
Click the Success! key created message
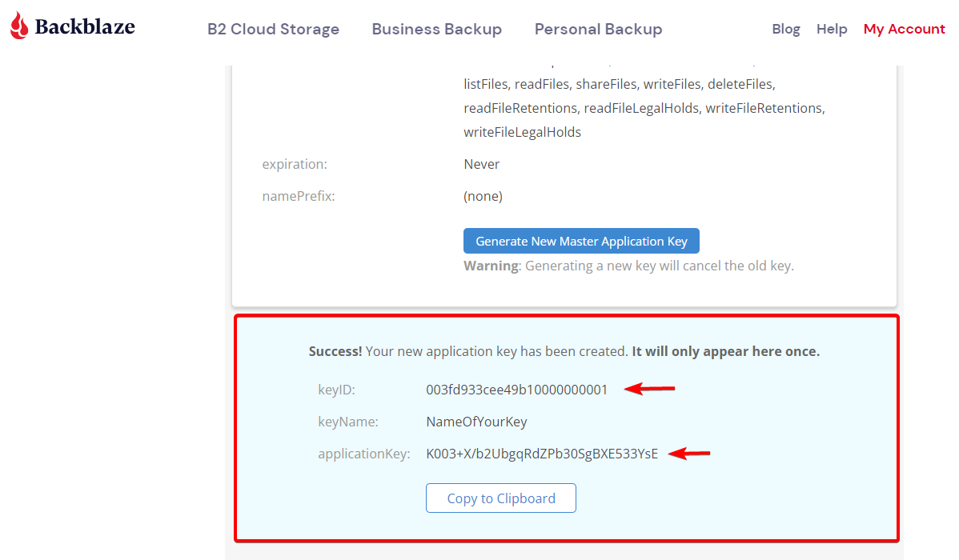564,351
